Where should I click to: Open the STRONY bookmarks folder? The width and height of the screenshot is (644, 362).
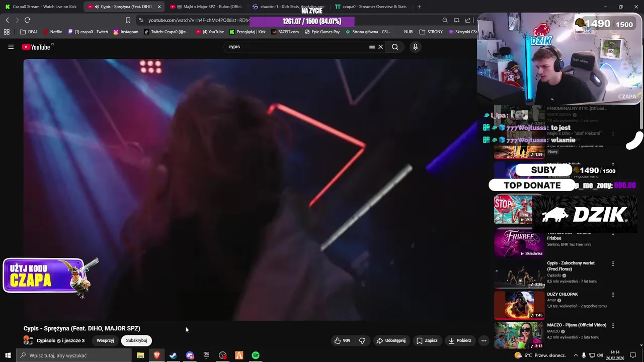click(431, 32)
